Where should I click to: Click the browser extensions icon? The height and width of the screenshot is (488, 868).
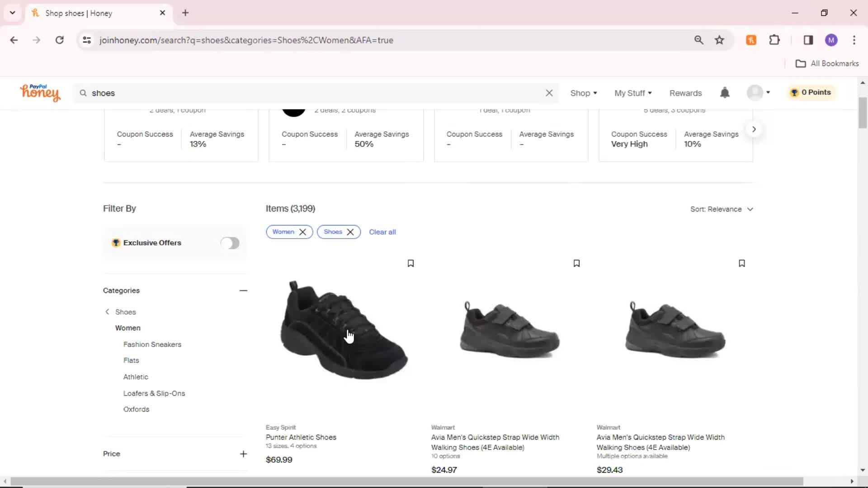pyautogui.click(x=774, y=40)
